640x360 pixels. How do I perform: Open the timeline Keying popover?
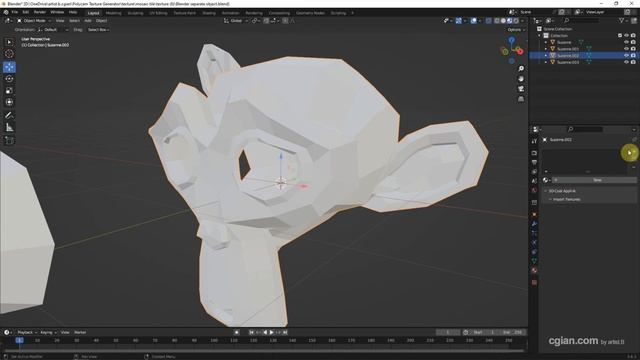click(x=48, y=332)
